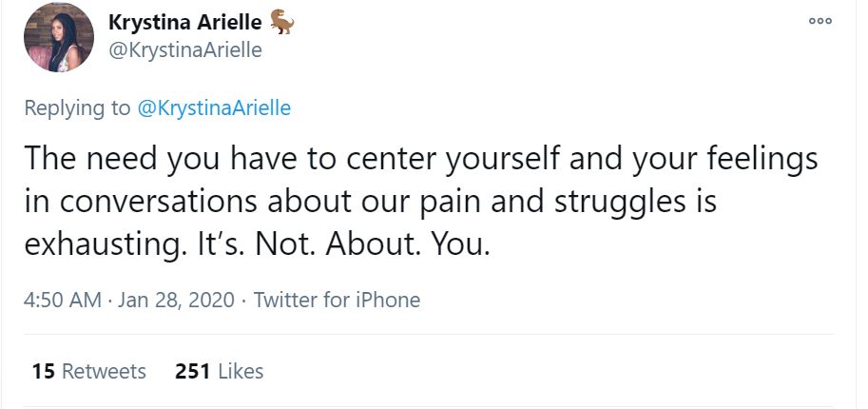868x409 pixels.
Task: Click Krystina Arielle's profile avatar photo
Action: click(58, 38)
